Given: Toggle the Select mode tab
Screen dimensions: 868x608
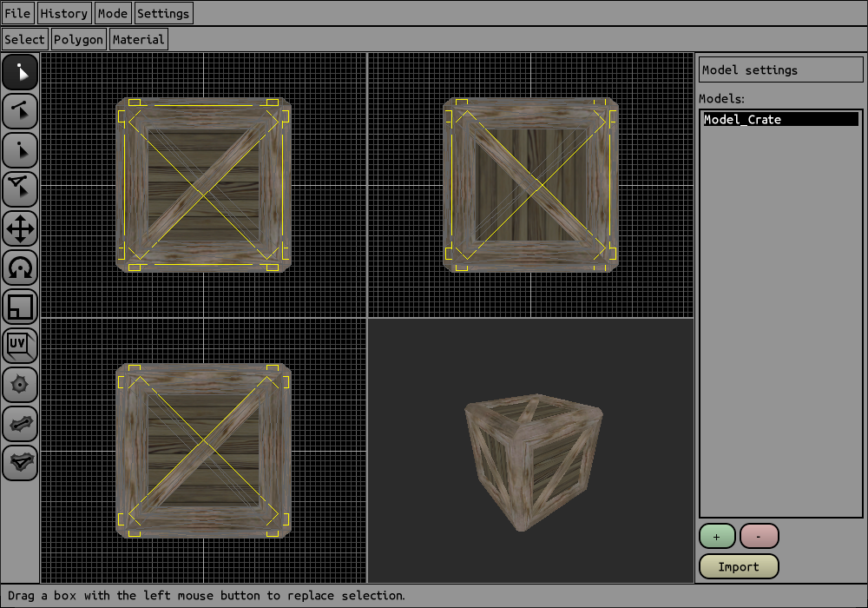Looking at the screenshot, I should [24, 39].
